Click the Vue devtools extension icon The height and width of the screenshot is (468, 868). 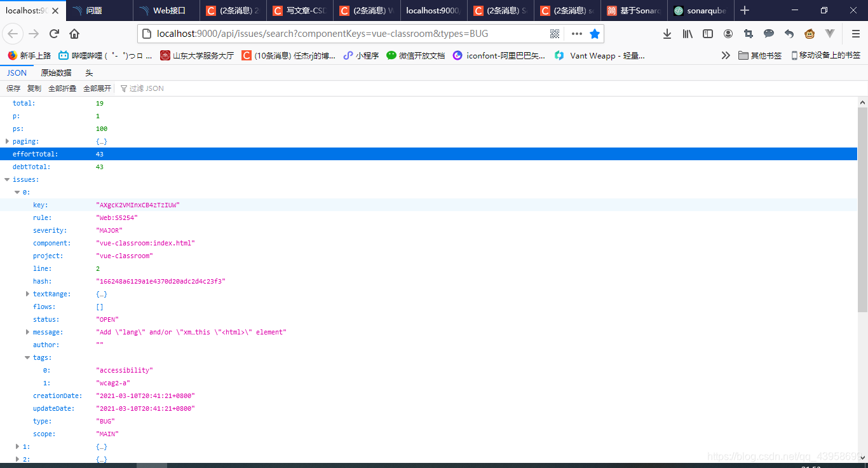click(830, 34)
